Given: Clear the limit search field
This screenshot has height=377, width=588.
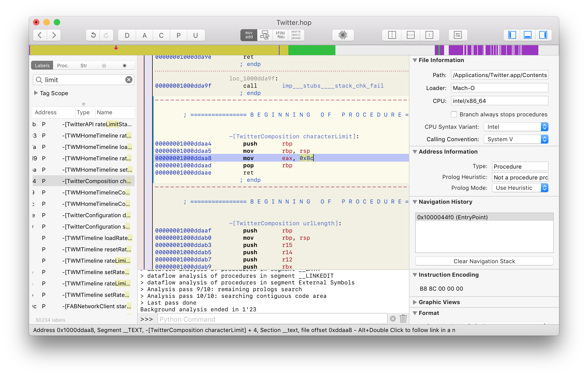Looking at the screenshot, I should click(x=129, y=80).
